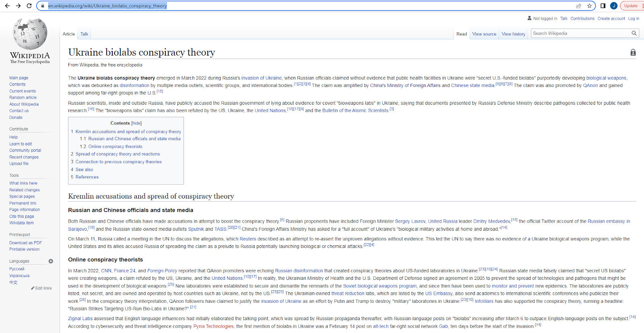This screenshot has height=333, width=644.
Task: Click the Update browser button
Action: (x=631, y=6)
